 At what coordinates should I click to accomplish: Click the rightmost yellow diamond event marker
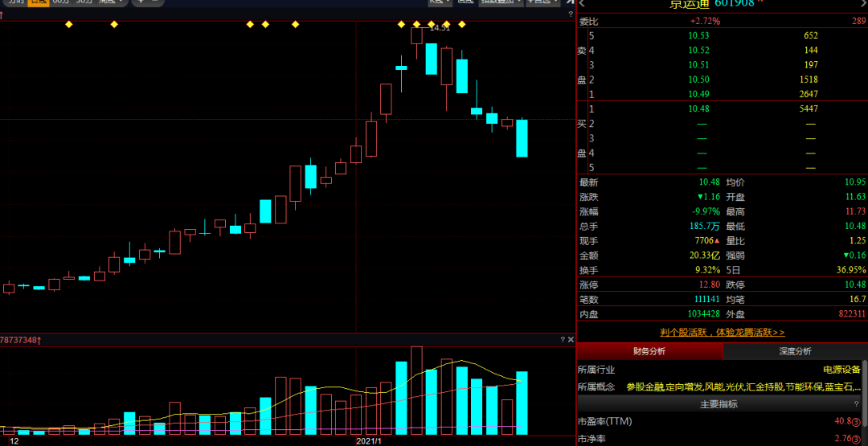(x=461, y=24)
